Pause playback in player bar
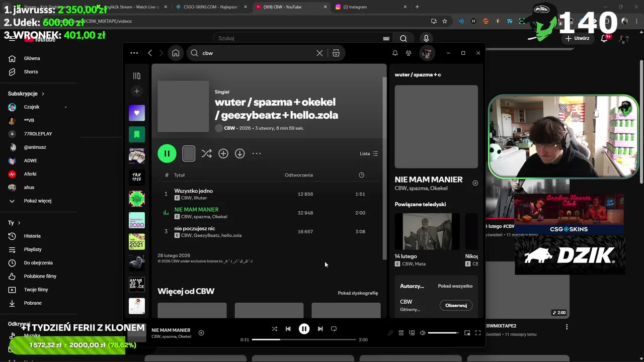 coord(304,329)
